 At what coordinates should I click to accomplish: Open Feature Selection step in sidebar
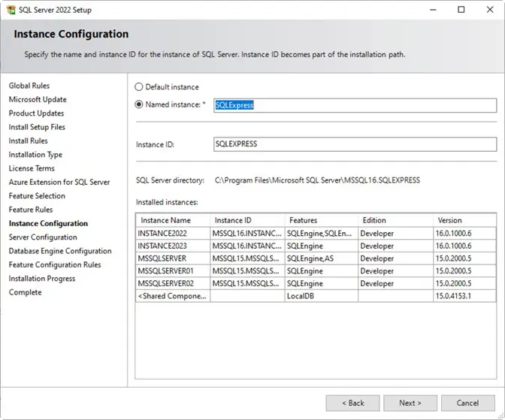pos(37,196)
